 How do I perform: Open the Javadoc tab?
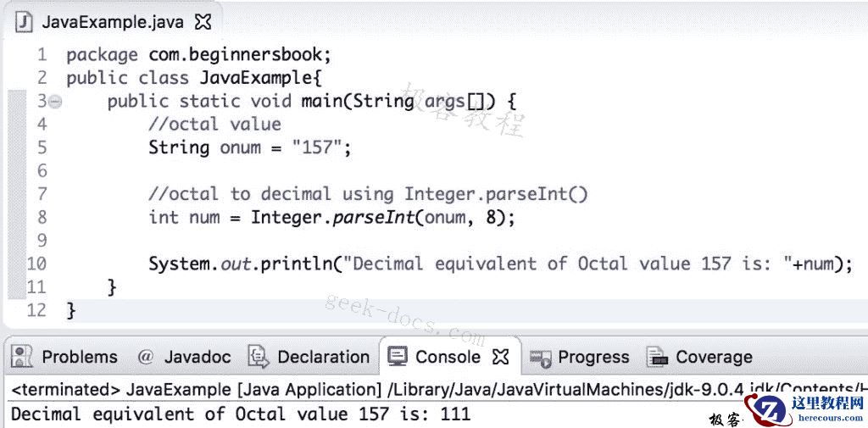pos(197,357)
